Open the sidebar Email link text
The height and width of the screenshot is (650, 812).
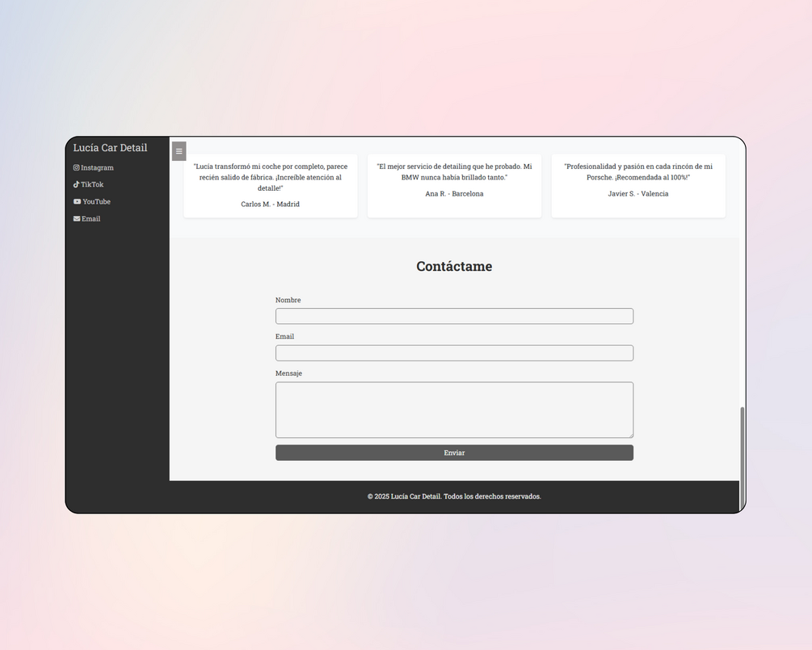[90, 219]
